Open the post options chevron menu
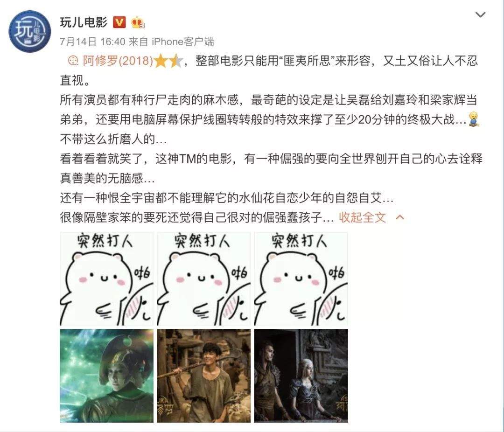504x432 pixels. point(480,14)
